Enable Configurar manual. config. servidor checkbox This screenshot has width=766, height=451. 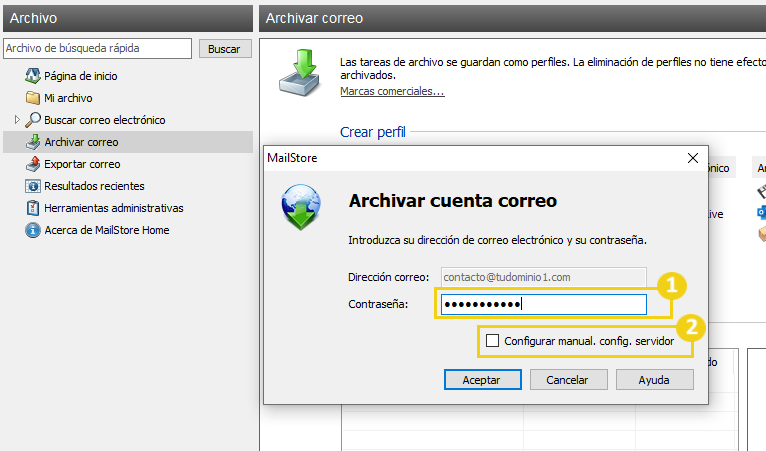tap(492, 341)
